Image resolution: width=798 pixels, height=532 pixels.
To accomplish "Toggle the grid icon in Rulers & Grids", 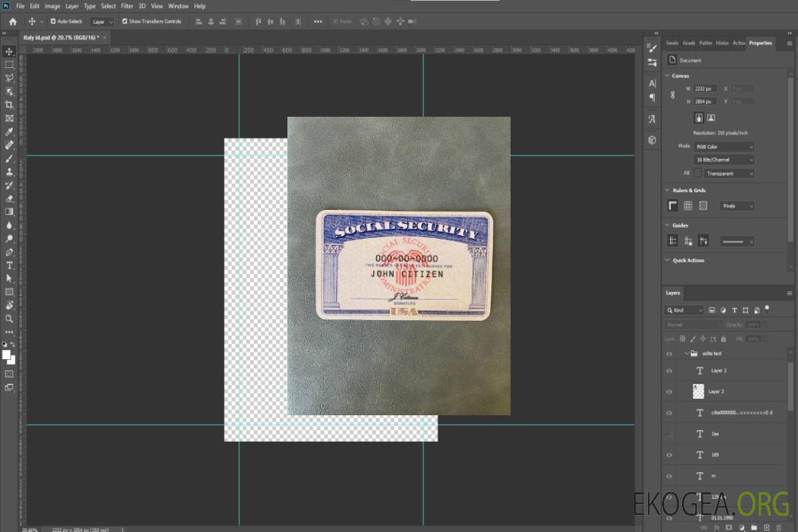I will coord(688,205).
